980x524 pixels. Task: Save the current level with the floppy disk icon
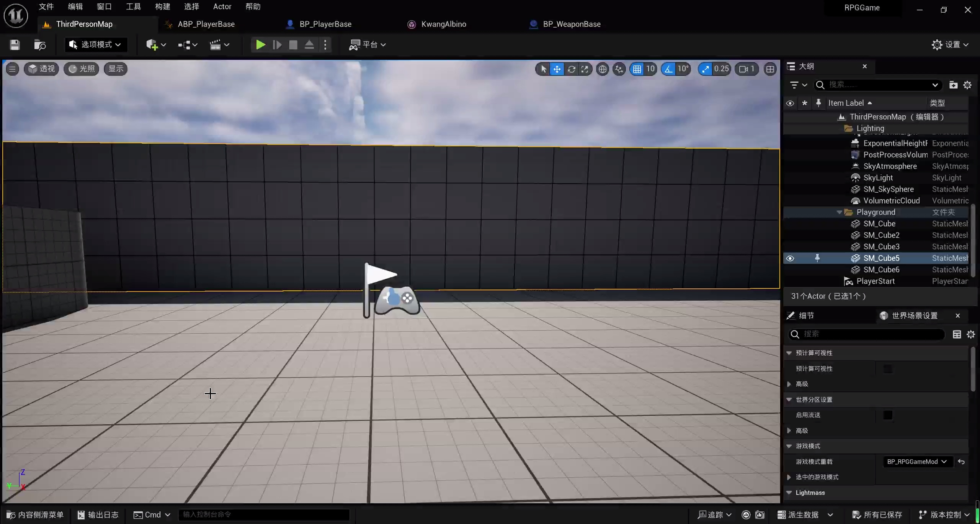pos(15,45)
